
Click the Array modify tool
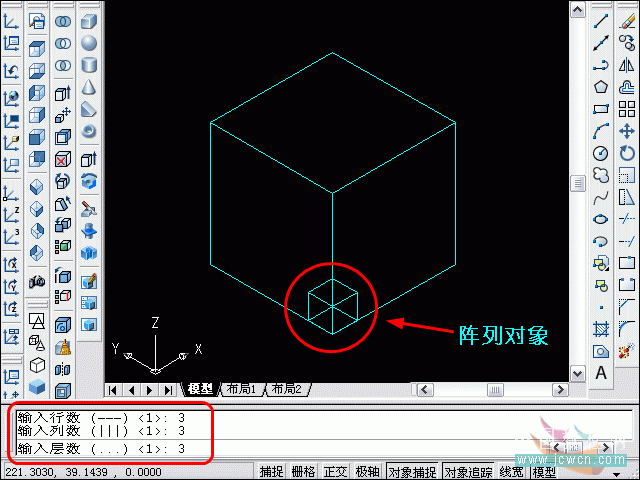click(x=627, y=109)
